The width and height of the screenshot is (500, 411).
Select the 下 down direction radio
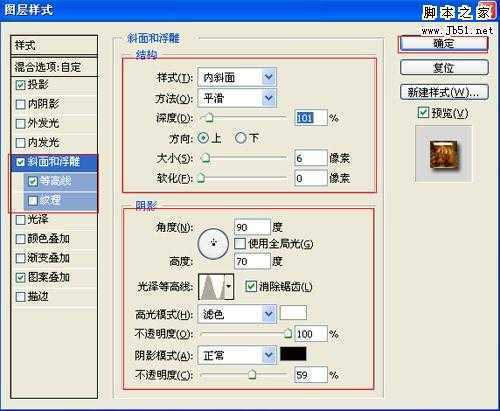[241, 138]
